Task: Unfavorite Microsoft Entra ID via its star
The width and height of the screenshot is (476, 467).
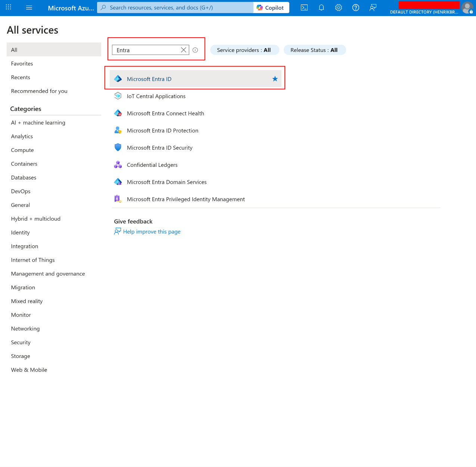Action: click(x=275, y=79)
